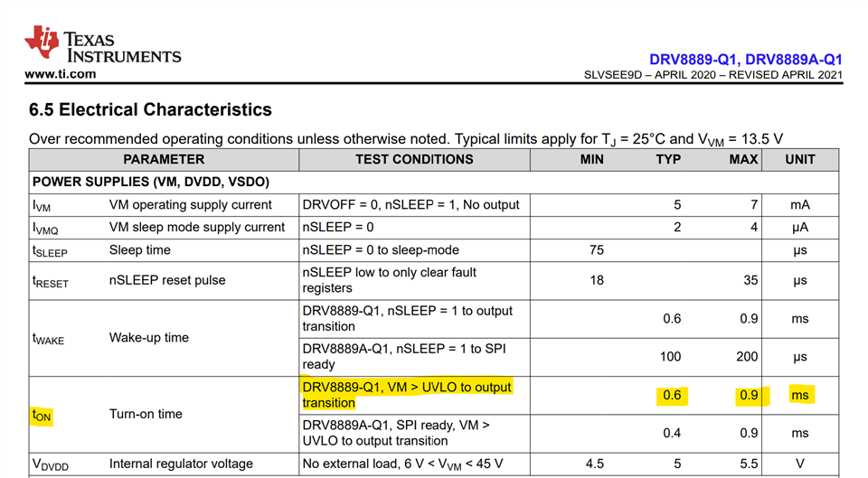Click 'Internal regulator voltage' description
Screen dimensions: 868x478
click(x=181, y=464)
